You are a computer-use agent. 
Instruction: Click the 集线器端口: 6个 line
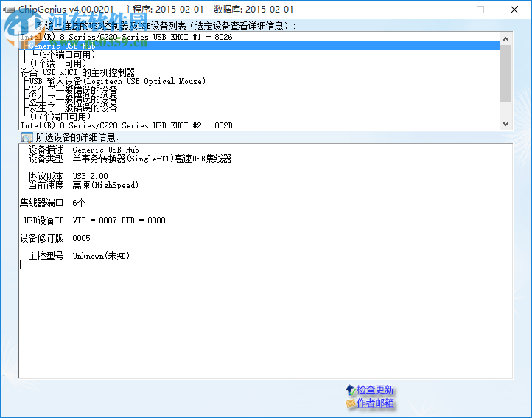52,203
